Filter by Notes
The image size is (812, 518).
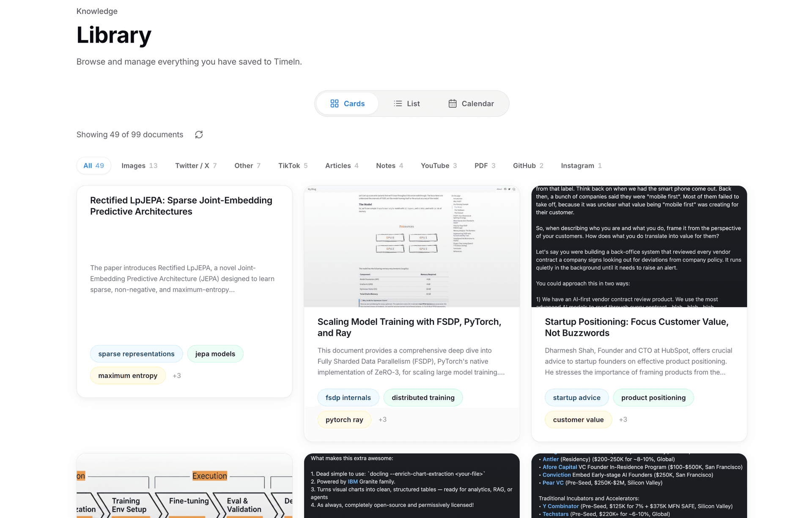click(390, 166)
